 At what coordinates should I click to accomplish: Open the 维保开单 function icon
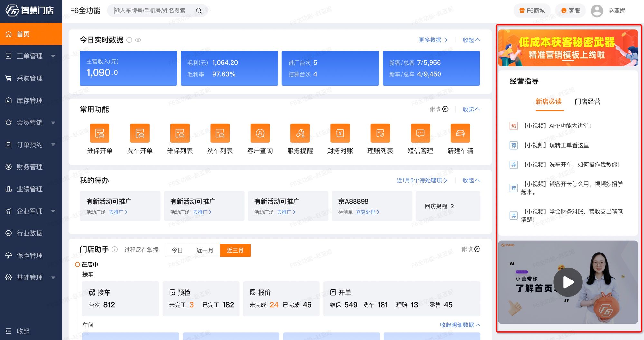coord(99,133)
